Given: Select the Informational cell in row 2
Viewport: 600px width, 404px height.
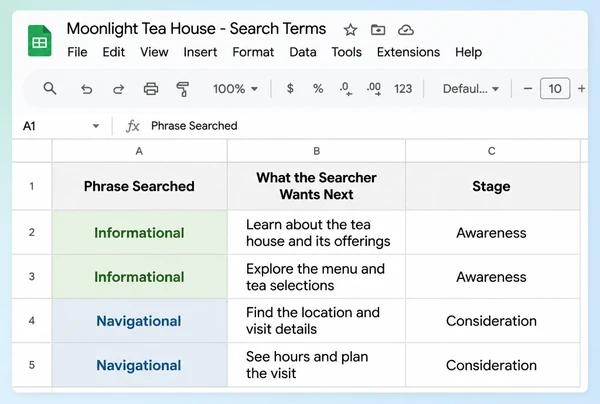Looking at the screenshot, I should pyautogui.click(x=139, y=232).
